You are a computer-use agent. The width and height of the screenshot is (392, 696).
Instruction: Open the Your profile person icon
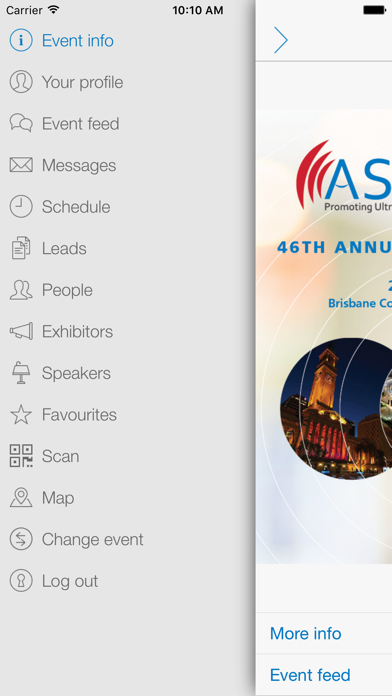pyautogui.click(x=21, y=82)
